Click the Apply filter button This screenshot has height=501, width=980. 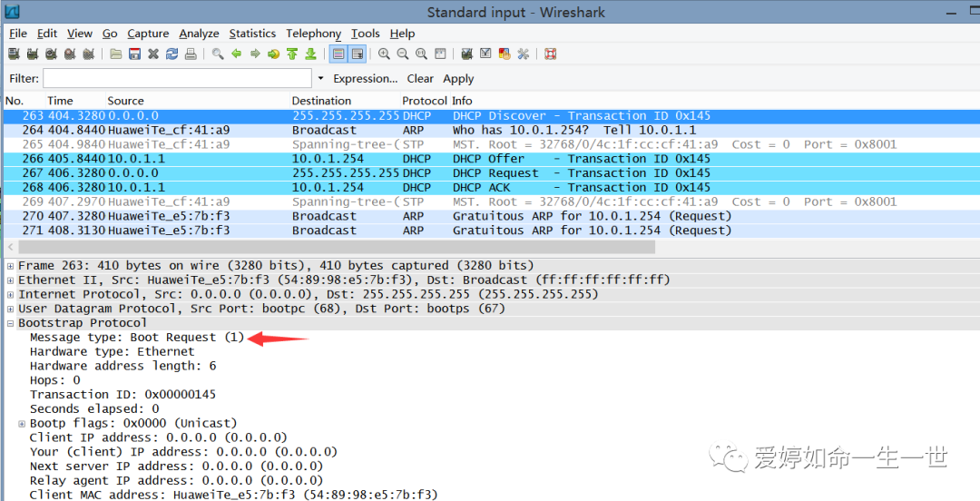pyautogui.click(x=458, y=79)
